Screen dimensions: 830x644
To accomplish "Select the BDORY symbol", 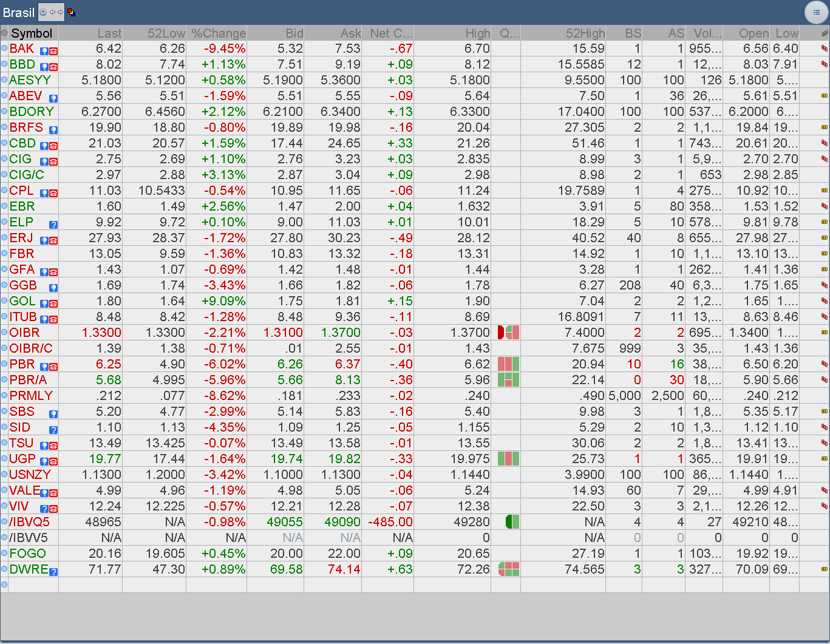I will (32, 112).
